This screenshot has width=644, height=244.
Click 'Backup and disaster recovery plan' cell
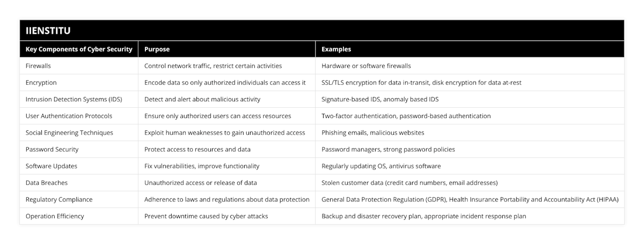click(x=423, y=216)
